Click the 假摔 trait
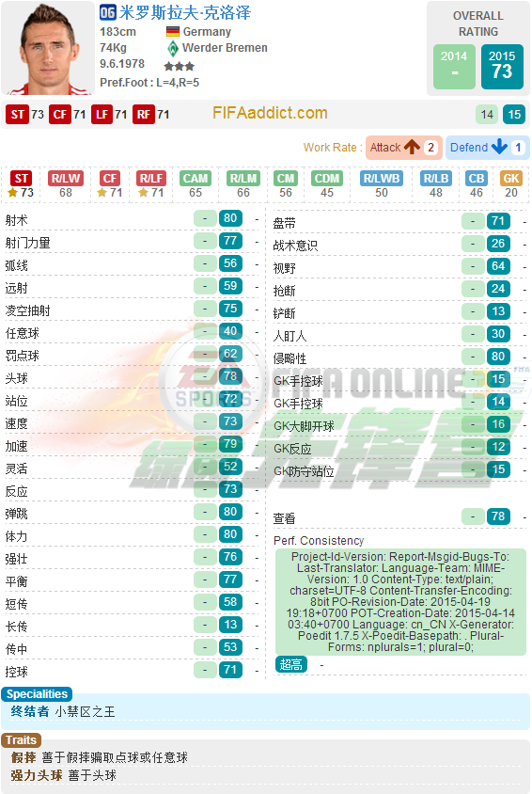The width and height of the screenshot is (532, 794). click(x=23, y=757)
